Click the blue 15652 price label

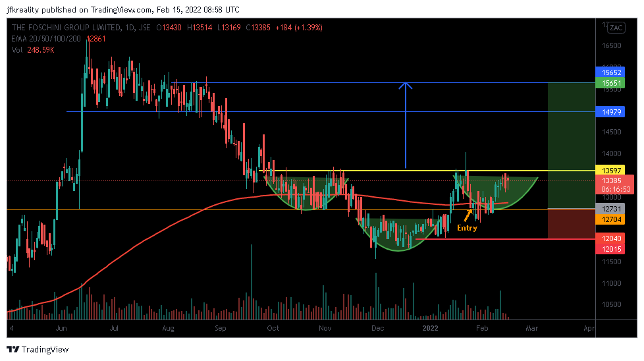pyautogui.click(x=610, y=72)
